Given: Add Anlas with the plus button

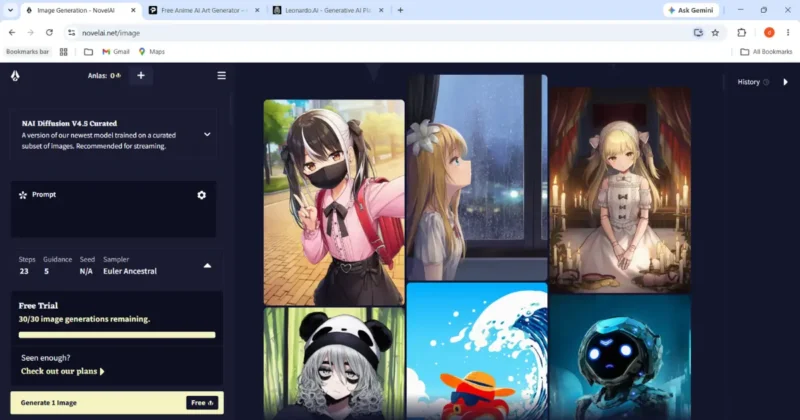Looking at the screenshot, I should tap(141, 76).
